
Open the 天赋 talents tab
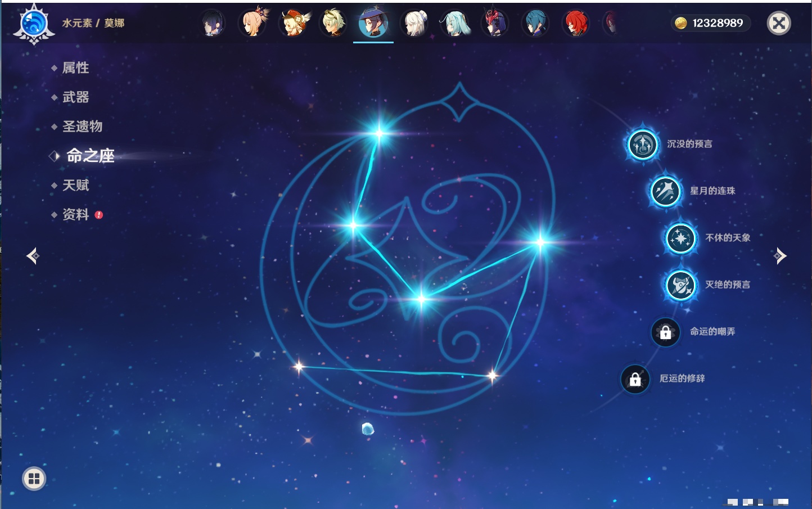[76, 185]
